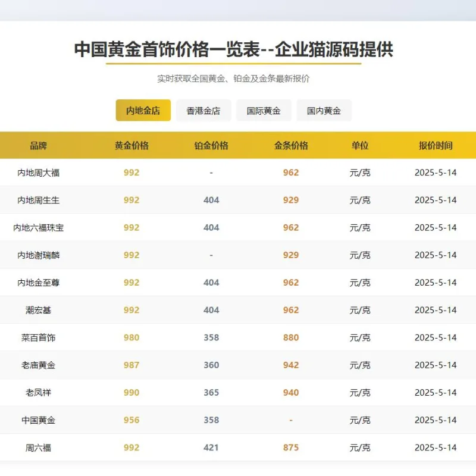The width and height of the screenshot is (476, 476).
Task: Click 内地金至尊 platinum price 404
Action: 211,282
